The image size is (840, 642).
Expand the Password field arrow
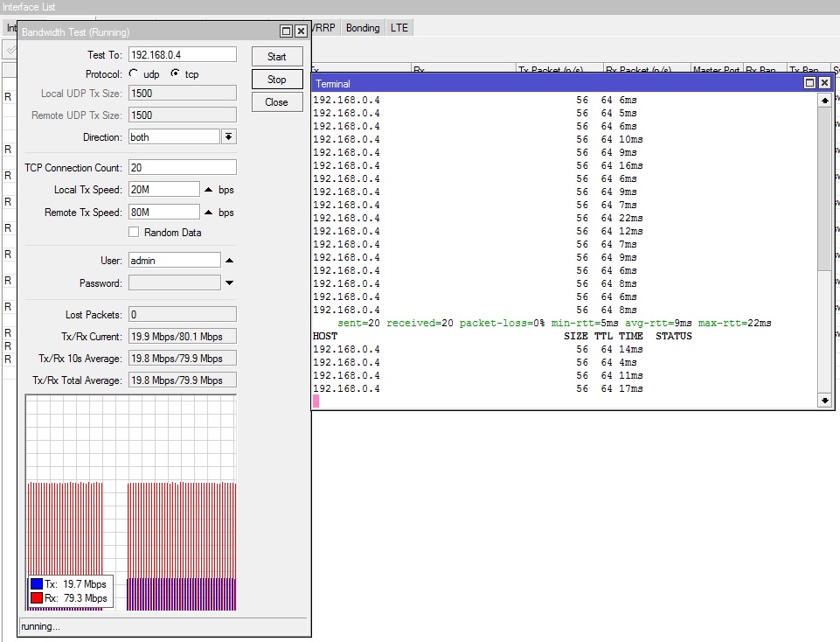coord(229,283)
